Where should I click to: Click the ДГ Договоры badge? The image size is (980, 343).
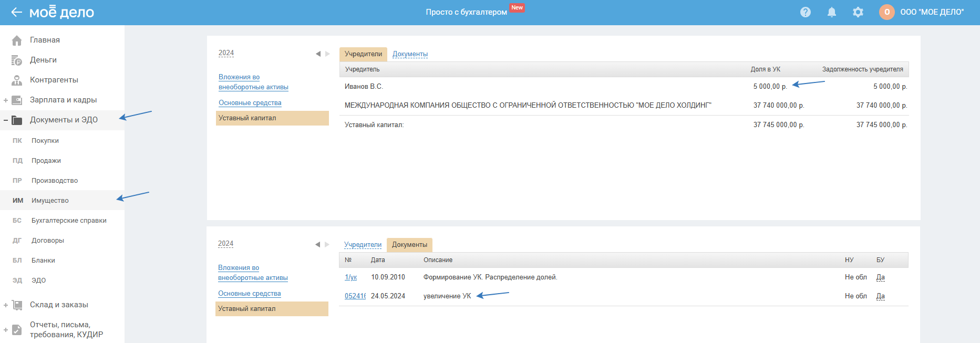[17, 241]
